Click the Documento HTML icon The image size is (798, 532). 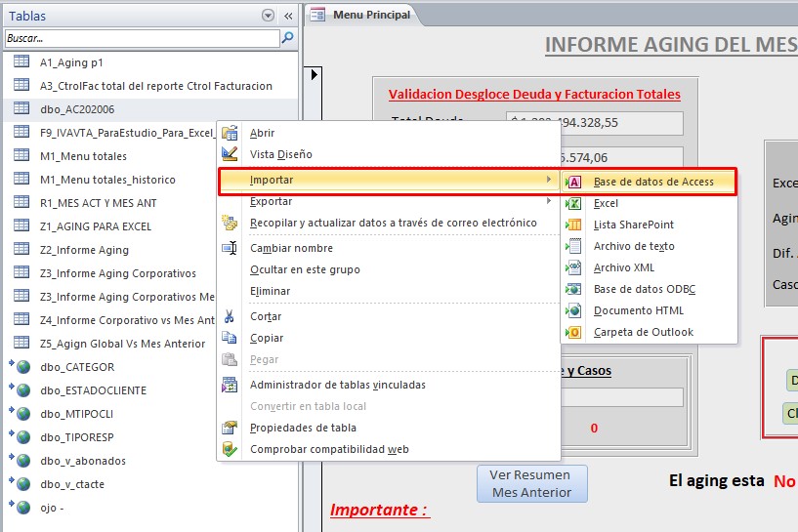[x=574, y=310]
